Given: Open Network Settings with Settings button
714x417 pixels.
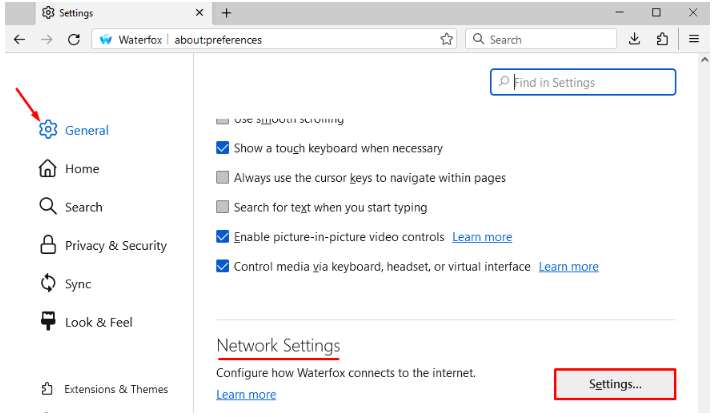Looking at the screenshot, I should click(x=615, y=384).
